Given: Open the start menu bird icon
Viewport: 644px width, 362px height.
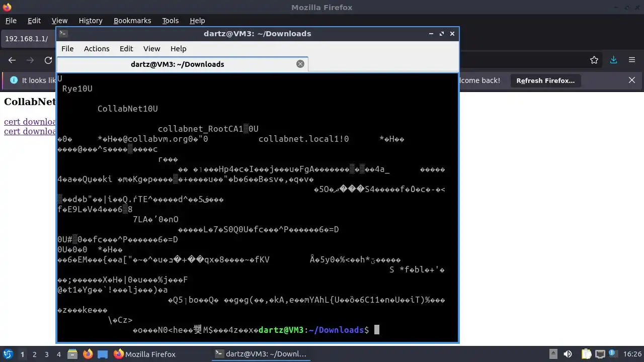Looking at the screenshot, I should pos(8,354).
